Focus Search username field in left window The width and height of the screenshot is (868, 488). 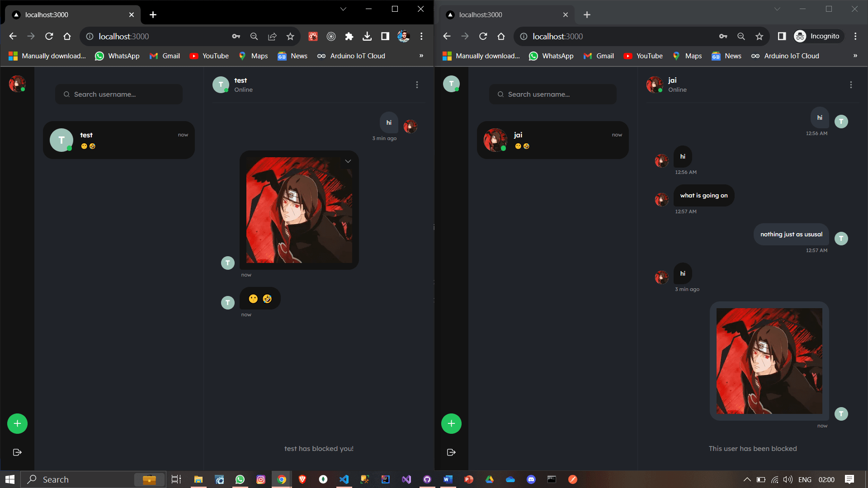pyautogui.click(x=119, y=94)
